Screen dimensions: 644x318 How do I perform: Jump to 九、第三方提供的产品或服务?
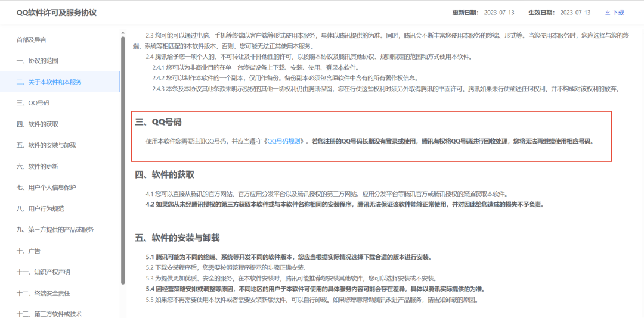coord(55,230)
